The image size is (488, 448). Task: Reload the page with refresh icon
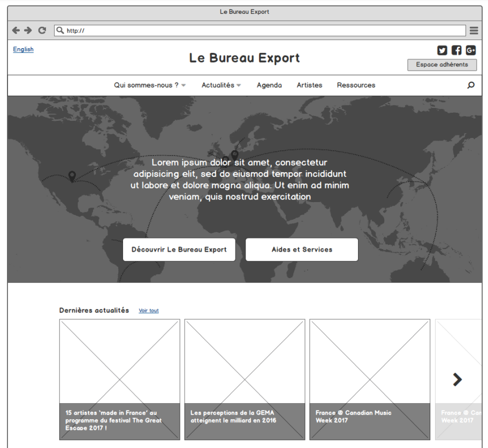[42, 30]
